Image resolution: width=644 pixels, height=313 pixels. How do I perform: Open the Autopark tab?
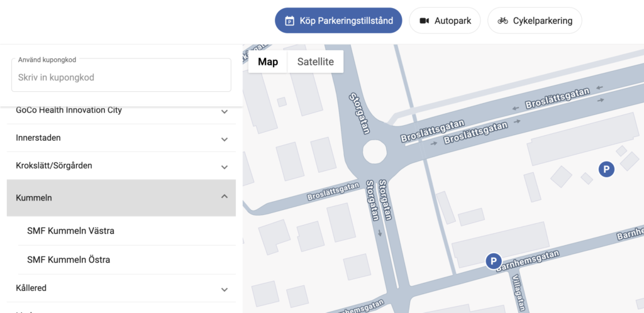[x=445, y=21]
